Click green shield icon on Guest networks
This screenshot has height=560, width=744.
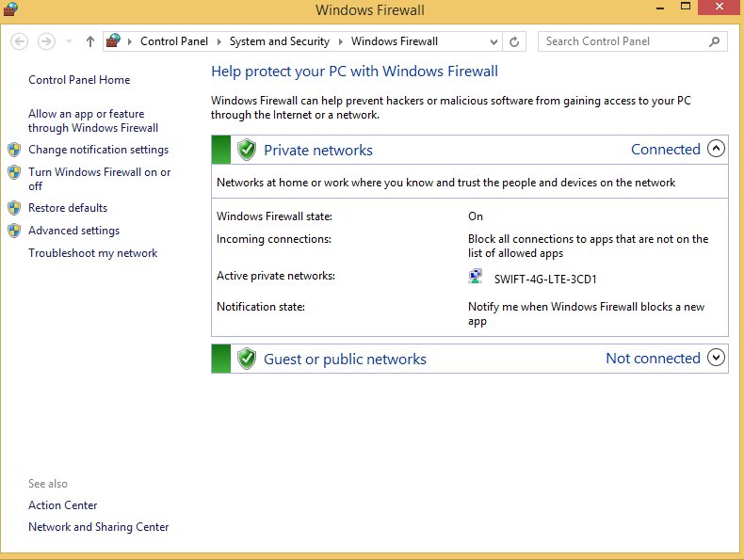click(x=247, y=359)
